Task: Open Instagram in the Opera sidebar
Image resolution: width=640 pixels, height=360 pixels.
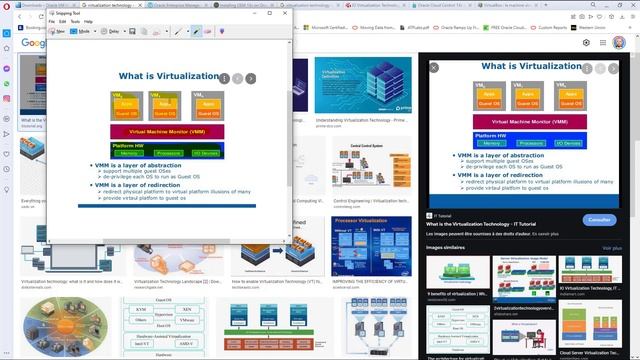Action: pyautogui.click(x=7, y=99)
